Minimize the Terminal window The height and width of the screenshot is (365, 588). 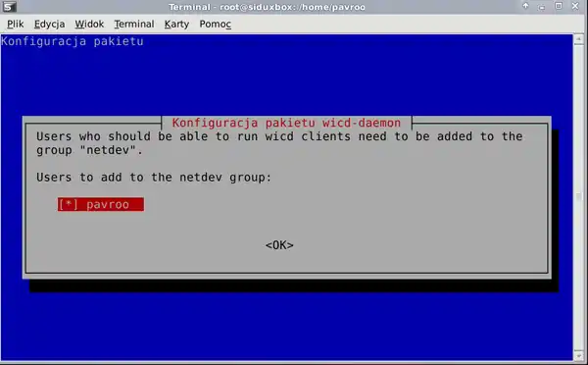click(x=542, y=7)
